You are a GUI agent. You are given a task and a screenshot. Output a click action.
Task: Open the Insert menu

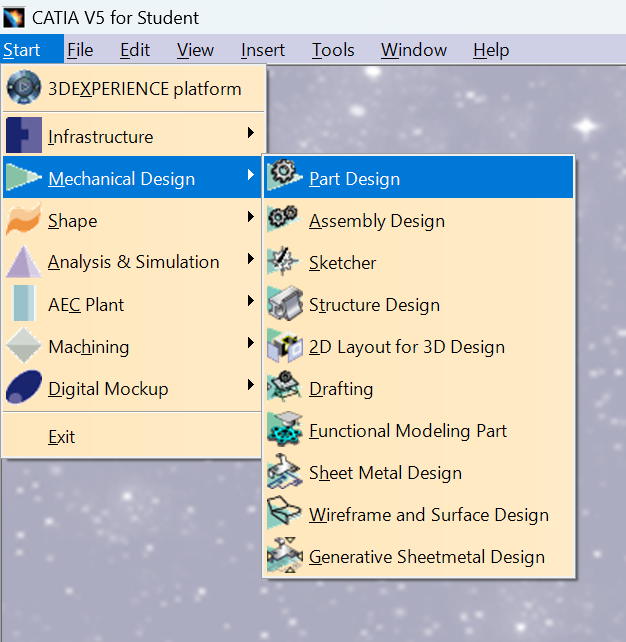tap(262, 50)
